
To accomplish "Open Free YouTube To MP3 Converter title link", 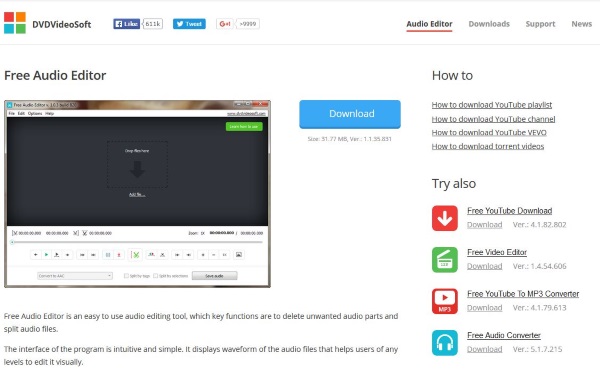I will tap(523, 294).
